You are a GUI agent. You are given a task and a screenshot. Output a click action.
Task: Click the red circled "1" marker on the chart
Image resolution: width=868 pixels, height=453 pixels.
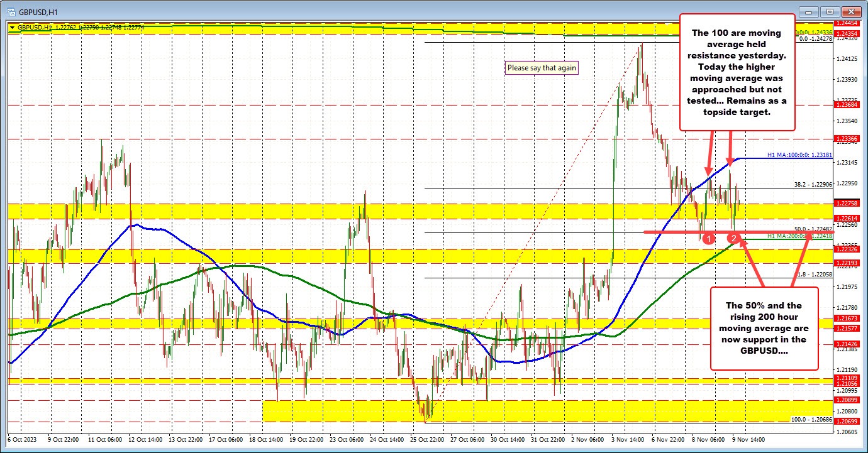coord(709,238)
